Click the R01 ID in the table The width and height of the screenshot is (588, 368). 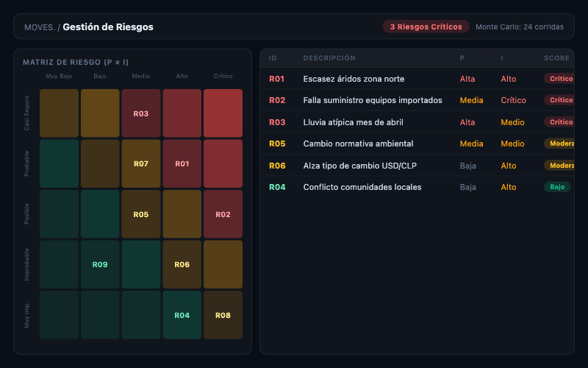coord(276,79)
